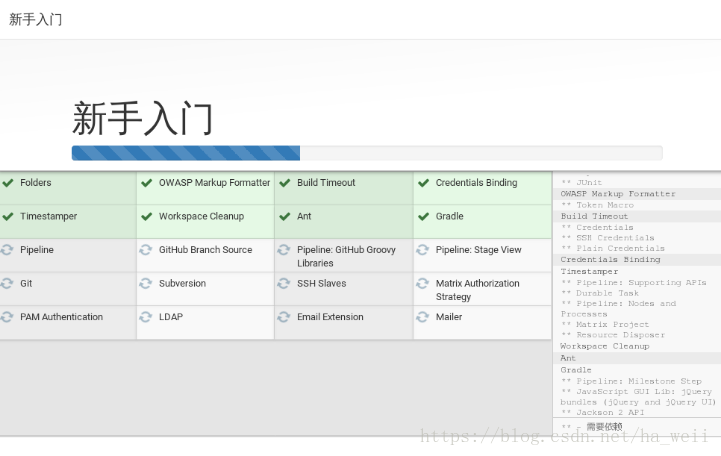Select the SSH Slaves plugin name

pyautogui.click(x=321, y=283)
